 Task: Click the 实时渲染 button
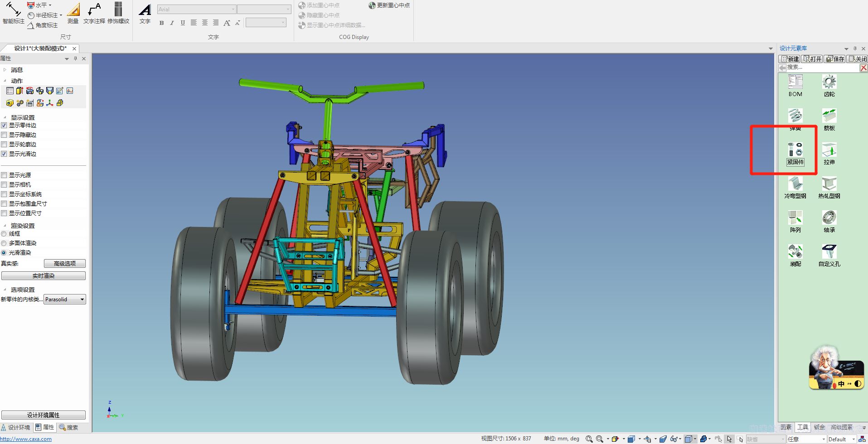tap(44, 276)
